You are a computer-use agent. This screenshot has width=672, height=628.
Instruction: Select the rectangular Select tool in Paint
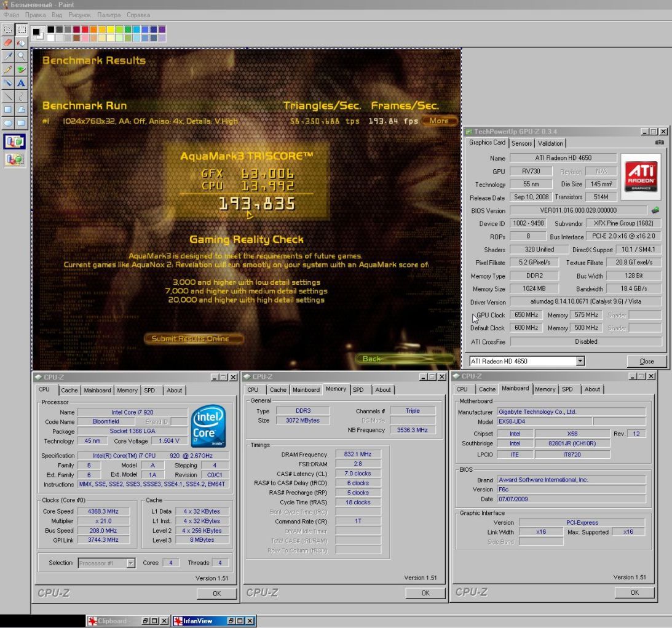(x=22, y=30)
